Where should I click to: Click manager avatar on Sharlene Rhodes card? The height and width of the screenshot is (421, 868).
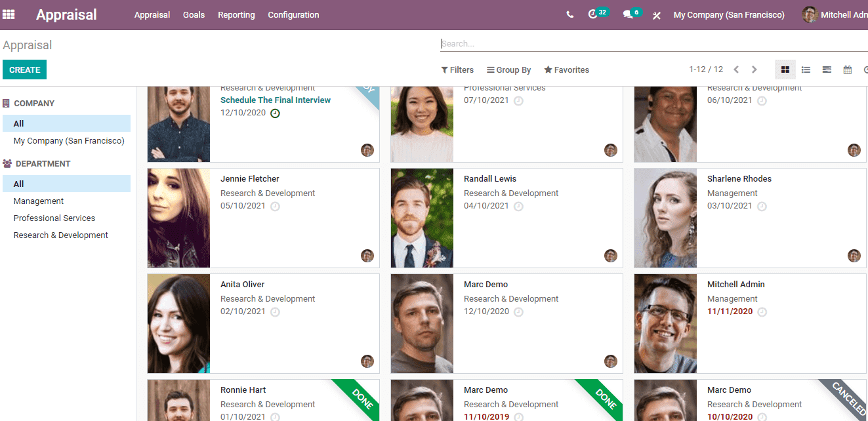(854, 256)
